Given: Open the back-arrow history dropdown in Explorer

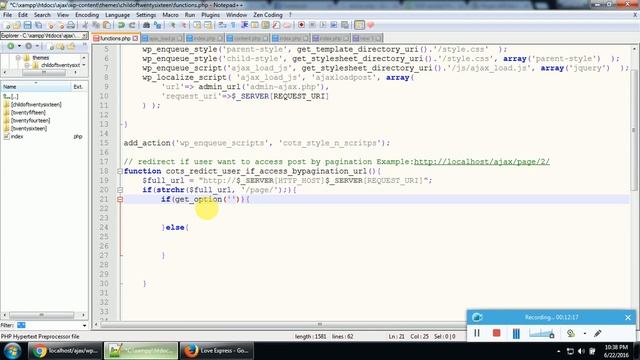Looking at the screenshot, I should [19, 46].
